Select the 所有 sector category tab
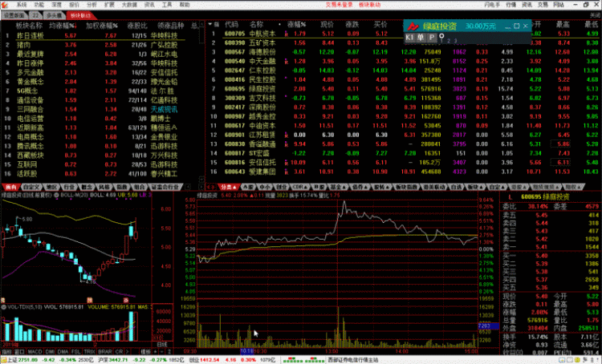Screen dimensions: 602x364 [x=11, y=187]
